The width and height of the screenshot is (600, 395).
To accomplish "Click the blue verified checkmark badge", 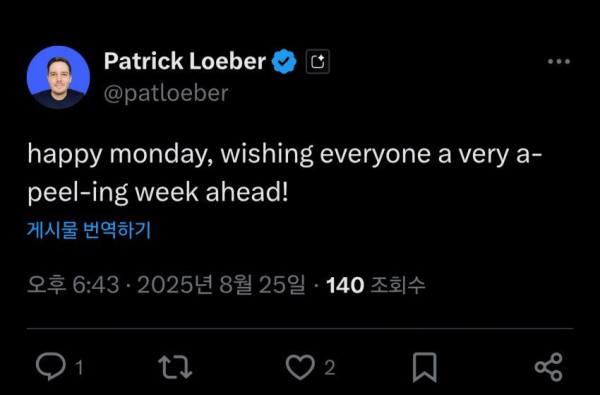I will pos(284,61).
